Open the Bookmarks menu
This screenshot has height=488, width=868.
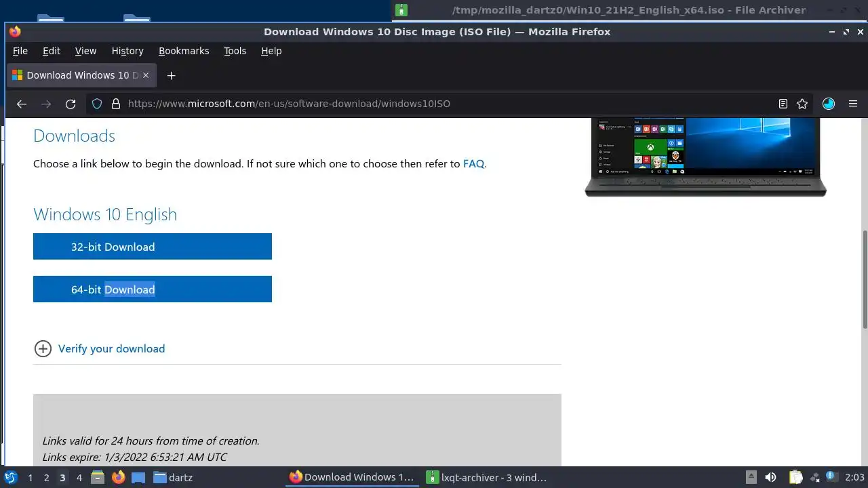point(184,51)
